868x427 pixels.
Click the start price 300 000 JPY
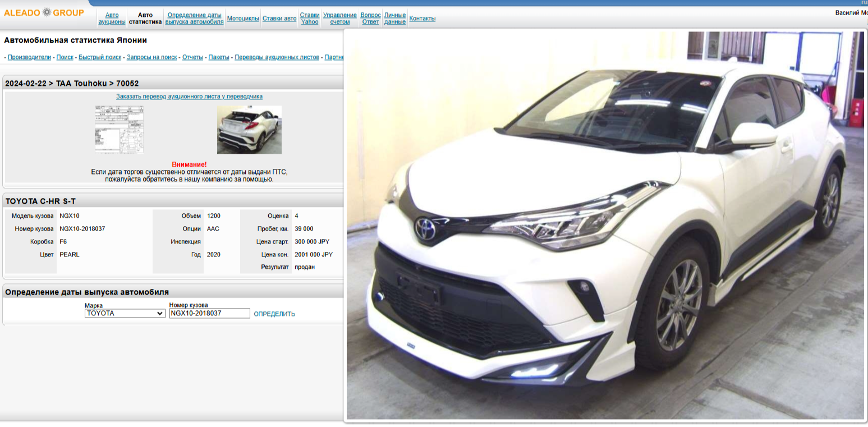312,242
